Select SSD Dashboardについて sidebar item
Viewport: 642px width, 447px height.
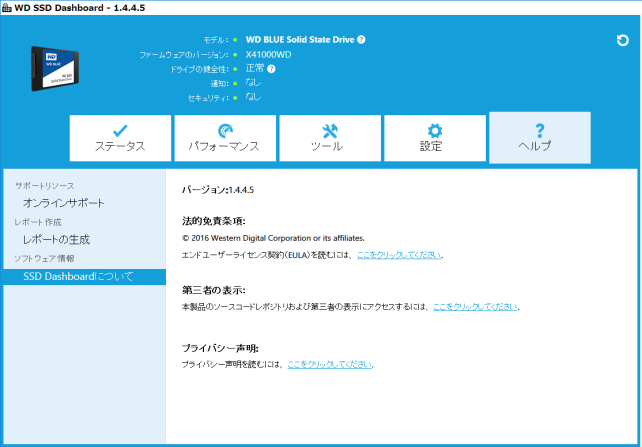click(x=84, y=277)
